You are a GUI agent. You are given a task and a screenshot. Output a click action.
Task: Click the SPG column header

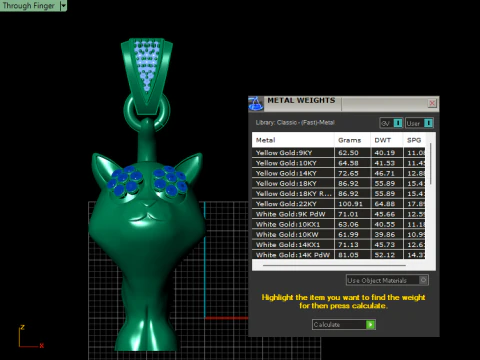coord(414,140)
